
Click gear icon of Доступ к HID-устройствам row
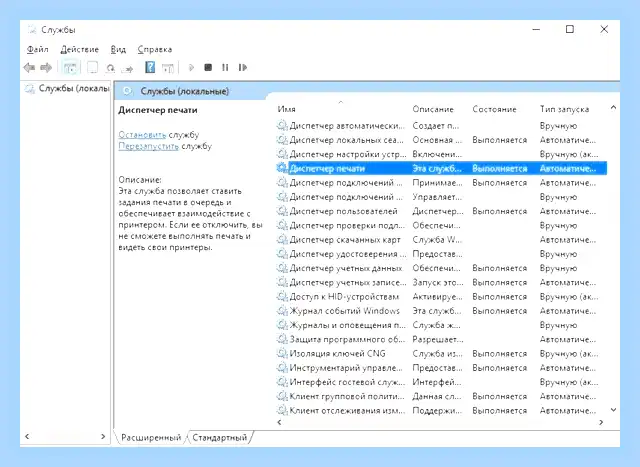[282, 296]
